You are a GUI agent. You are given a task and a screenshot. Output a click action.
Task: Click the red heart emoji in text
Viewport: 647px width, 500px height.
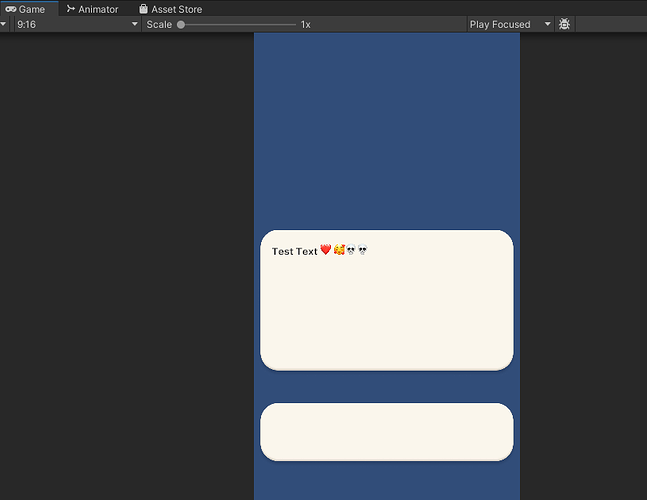326,250
